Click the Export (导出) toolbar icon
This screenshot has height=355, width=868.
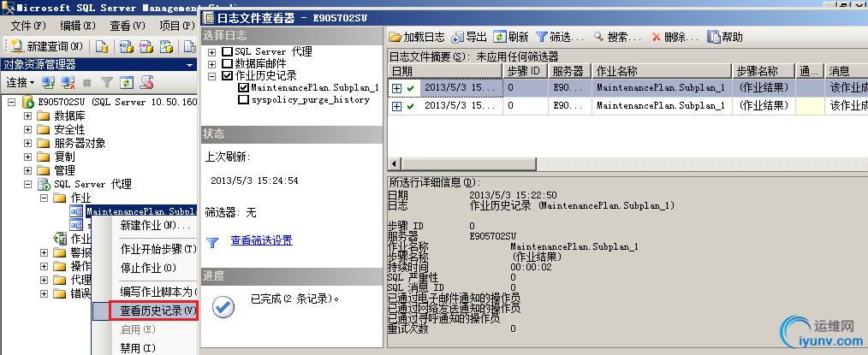458,37
